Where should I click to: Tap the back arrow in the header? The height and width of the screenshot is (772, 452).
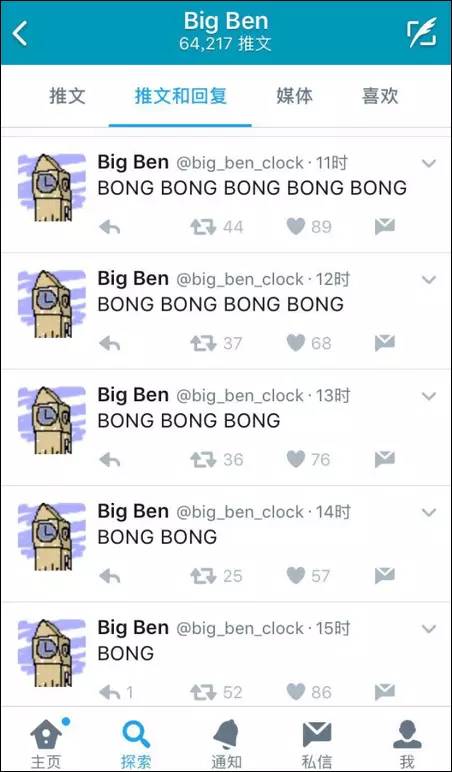(20, 33)
